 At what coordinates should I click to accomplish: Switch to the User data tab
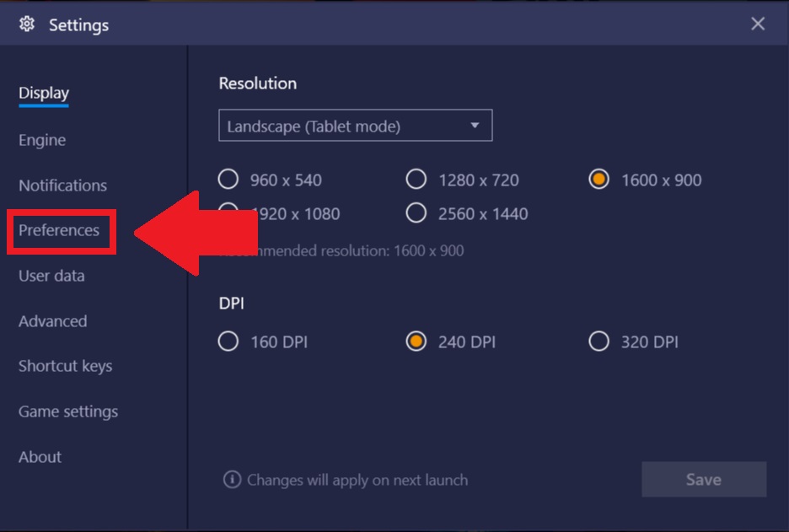pyautogui.click(x=51, y=276)
